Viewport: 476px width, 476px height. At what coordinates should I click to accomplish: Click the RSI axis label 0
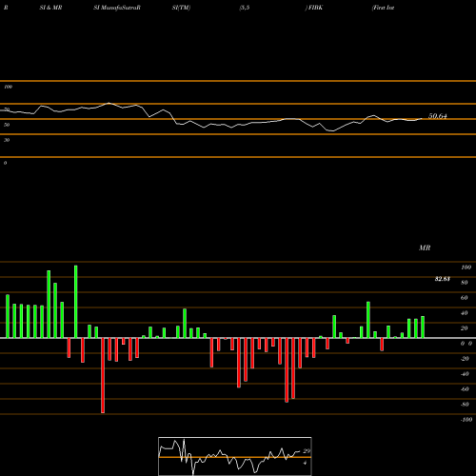click(x=5, y=163)
